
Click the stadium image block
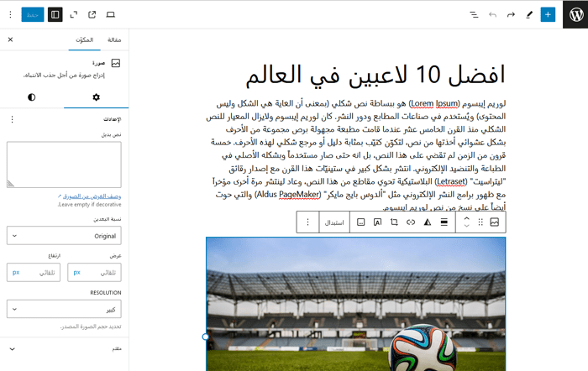pos(355,304)
